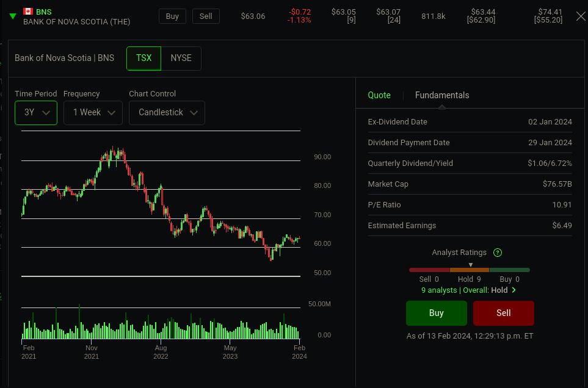Click the Ex-Dividend Date value 02 Jan 2024
The width and height of the screenshot is (588, 388).
pyautogui.click(x=550, y=122)
